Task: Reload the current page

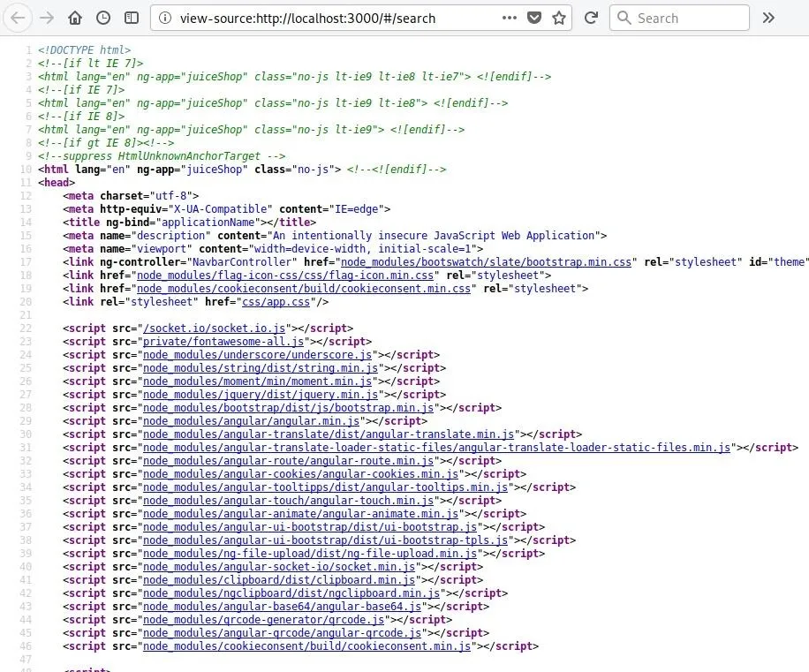Action: pyautogui.click(x=591, y=18)
